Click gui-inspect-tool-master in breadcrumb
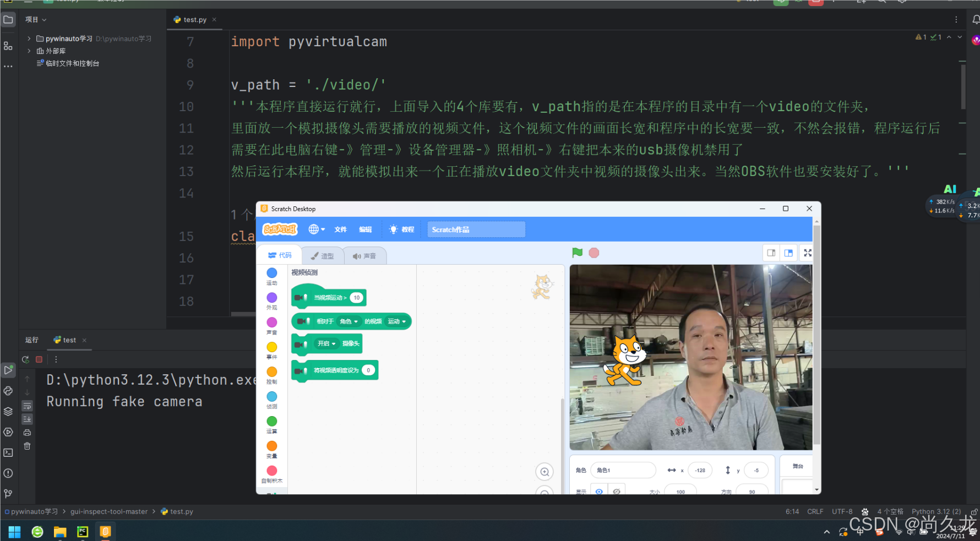This screenshot has height=541, width=980. pos(109,511)
